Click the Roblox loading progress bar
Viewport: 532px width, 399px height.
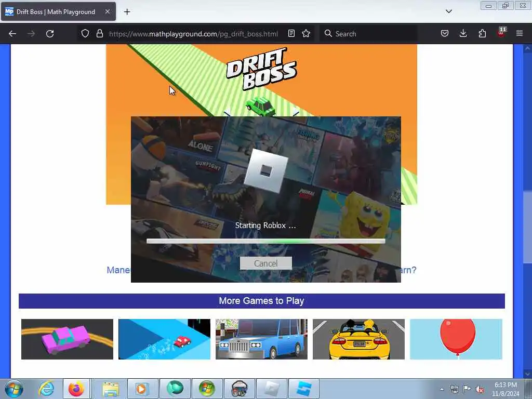point(265,241)
